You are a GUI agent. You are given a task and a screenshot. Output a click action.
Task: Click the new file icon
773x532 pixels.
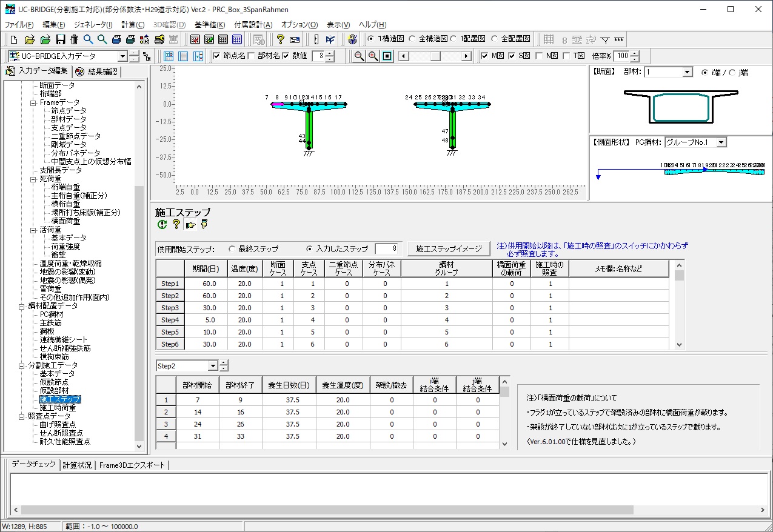(x=14, y=39)
